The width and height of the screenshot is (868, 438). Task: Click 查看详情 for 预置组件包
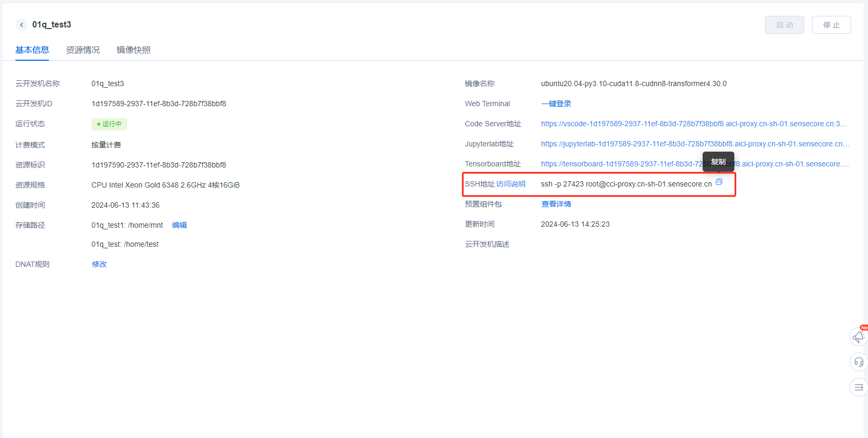[x=556, y=204]
